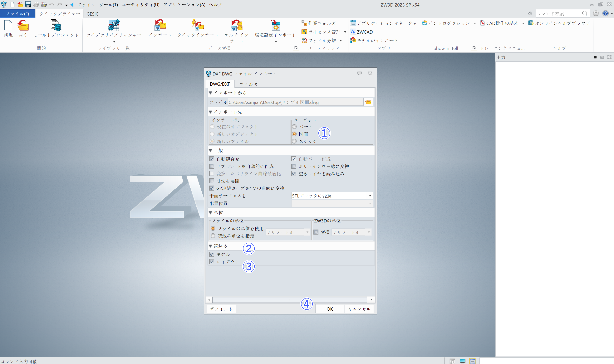Uncheck レイアウト in 読込み section
The width and height of the screenshot is (614, 364).
(212, 262)
